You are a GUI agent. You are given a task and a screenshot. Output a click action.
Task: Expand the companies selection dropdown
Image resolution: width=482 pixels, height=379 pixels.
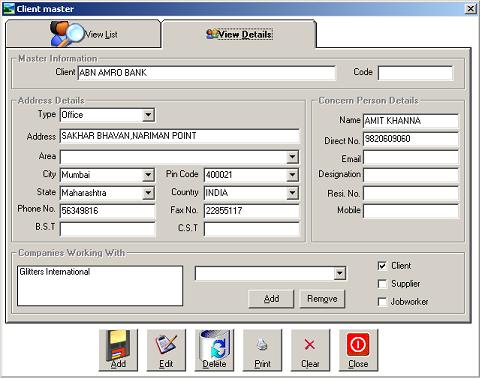pyautogui.click(x=339, y=273)
